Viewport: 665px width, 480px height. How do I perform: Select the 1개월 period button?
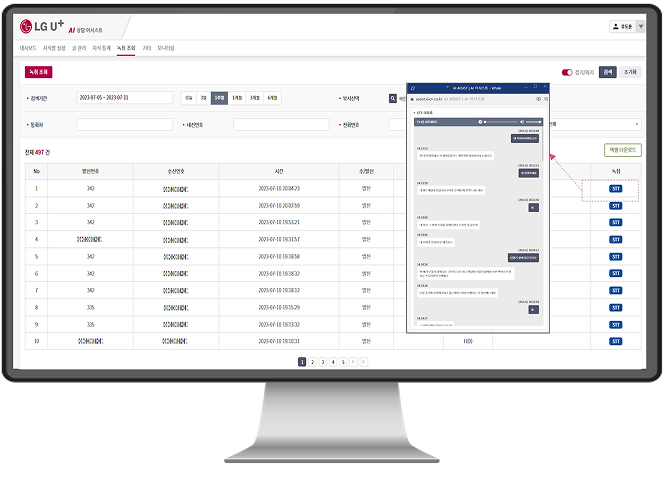[x=237, y=98]
